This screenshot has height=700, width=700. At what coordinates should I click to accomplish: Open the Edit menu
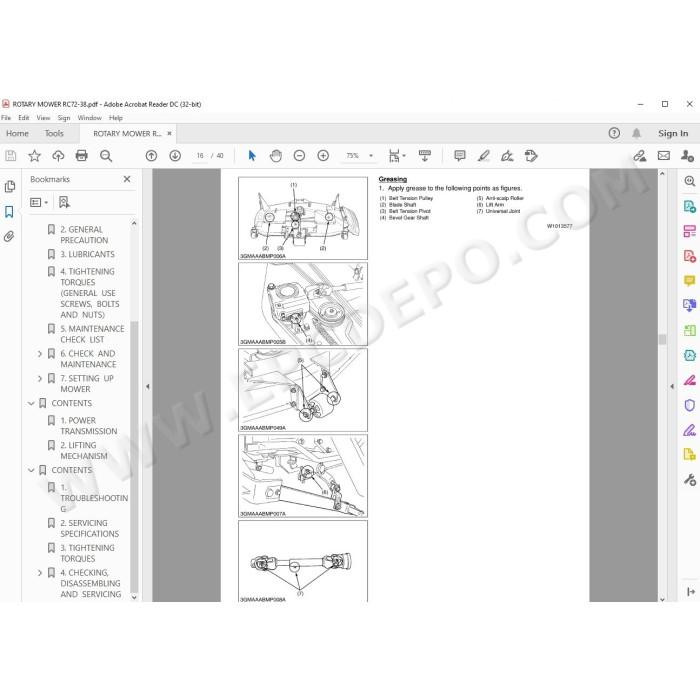click(x=24, y=118)
